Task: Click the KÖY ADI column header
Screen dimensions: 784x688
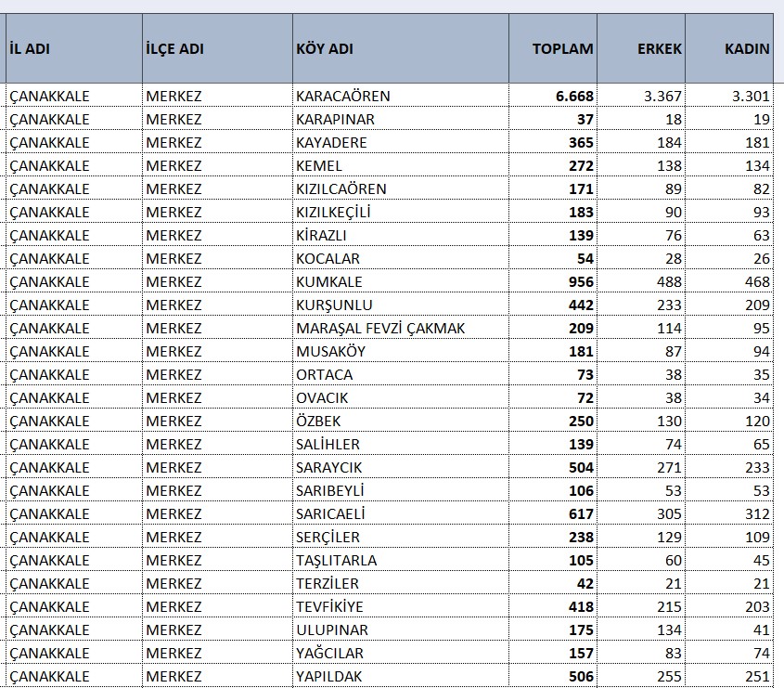Action: click(399, 49)
